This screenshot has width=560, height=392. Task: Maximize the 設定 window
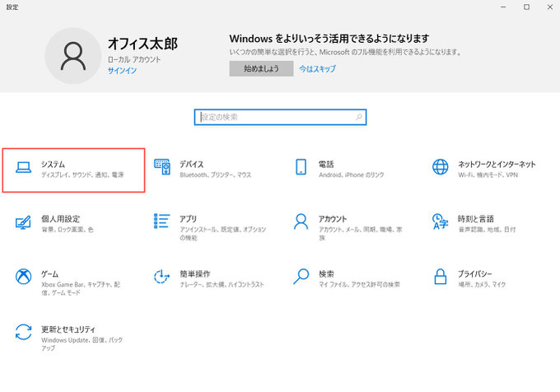pos(526,7)
